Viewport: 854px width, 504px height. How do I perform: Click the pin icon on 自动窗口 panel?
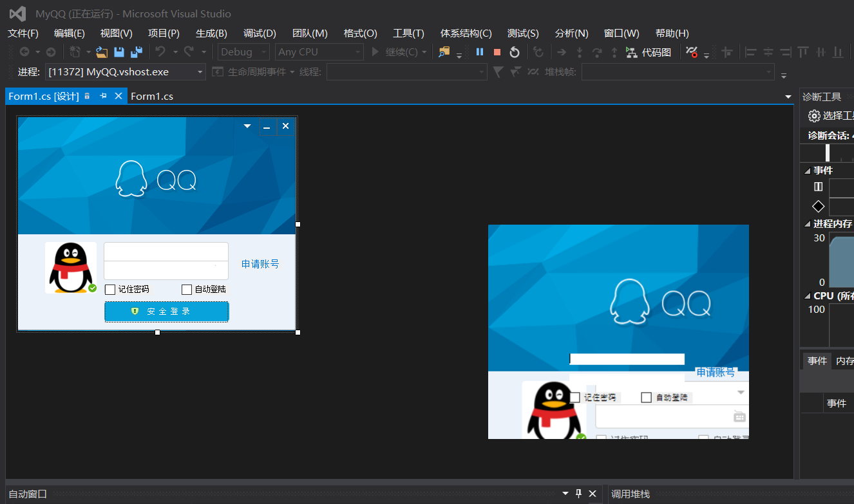pos(578,494)
